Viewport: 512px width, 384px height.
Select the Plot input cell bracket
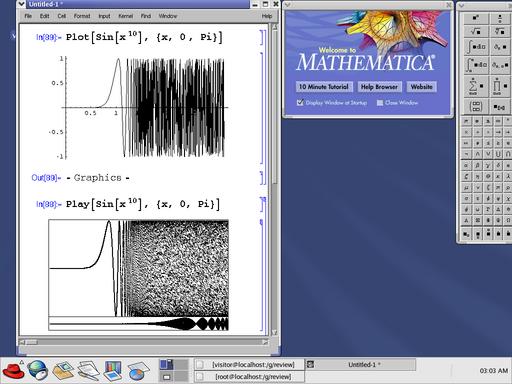tap(262, 37)
